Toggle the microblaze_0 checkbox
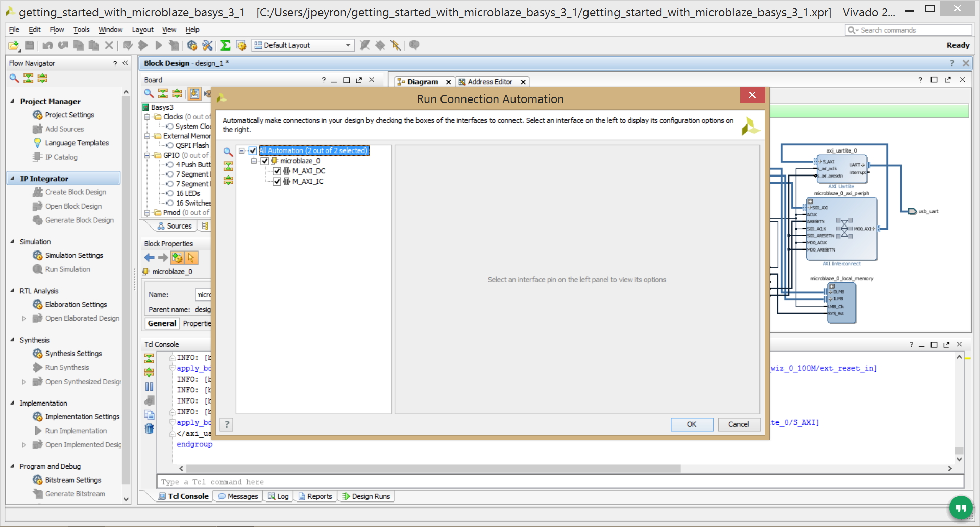Image resolution: width=980 pixels, height=527 pixels. (x=264, y=161)
